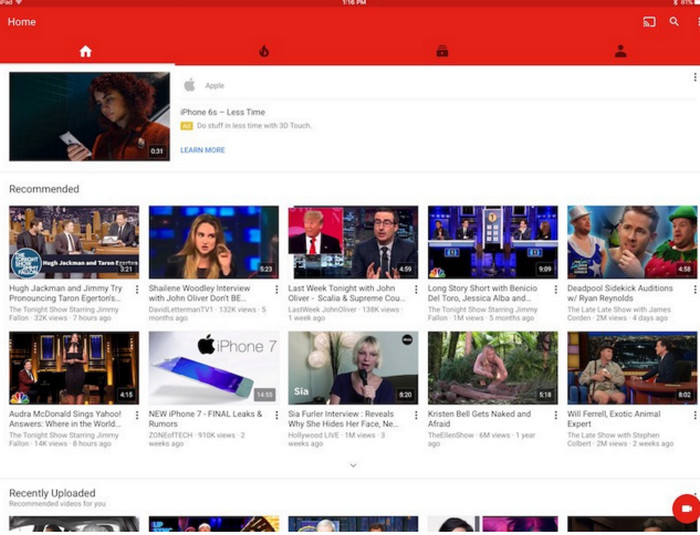Open menu for Kristen Bell video
This screenshot has width=700, height=535.
(x=555, y=415)
